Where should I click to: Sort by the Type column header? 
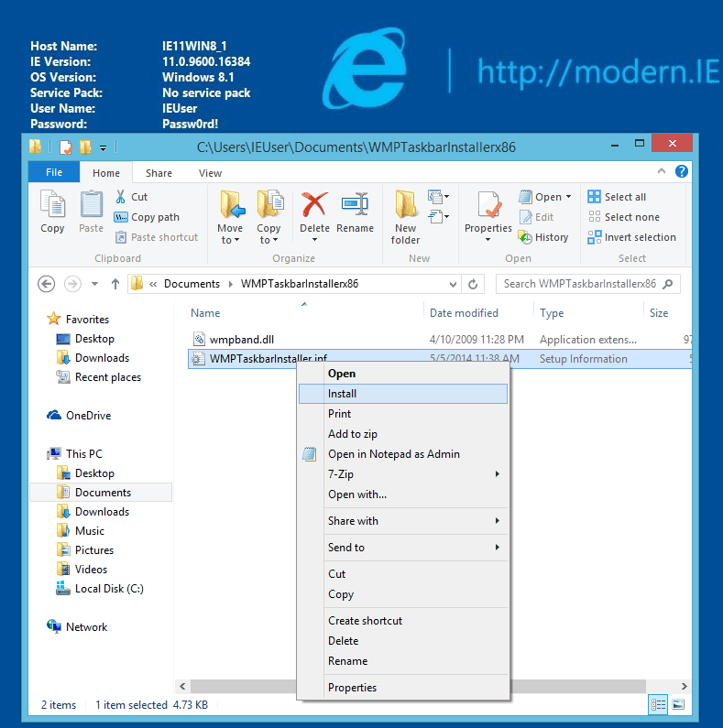pos(588,313)
